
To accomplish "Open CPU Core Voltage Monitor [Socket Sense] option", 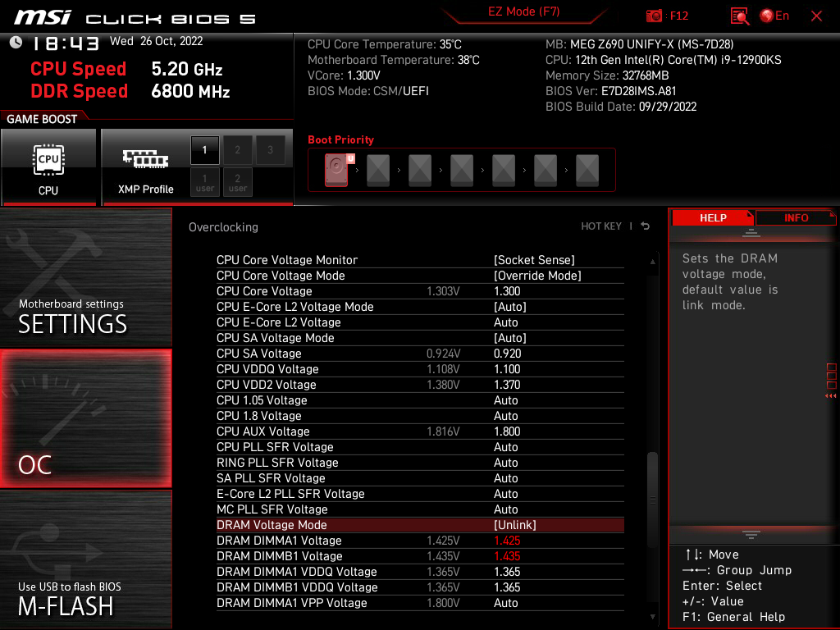I will pos(534,260).
